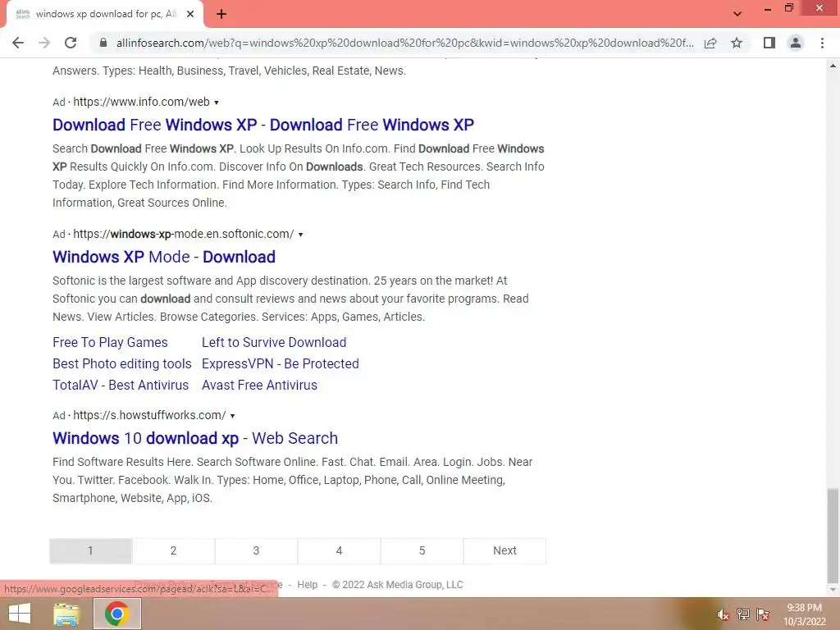Click scrollbar up arrow
Viewport: 840px width, 630px height.
(833, 66)
